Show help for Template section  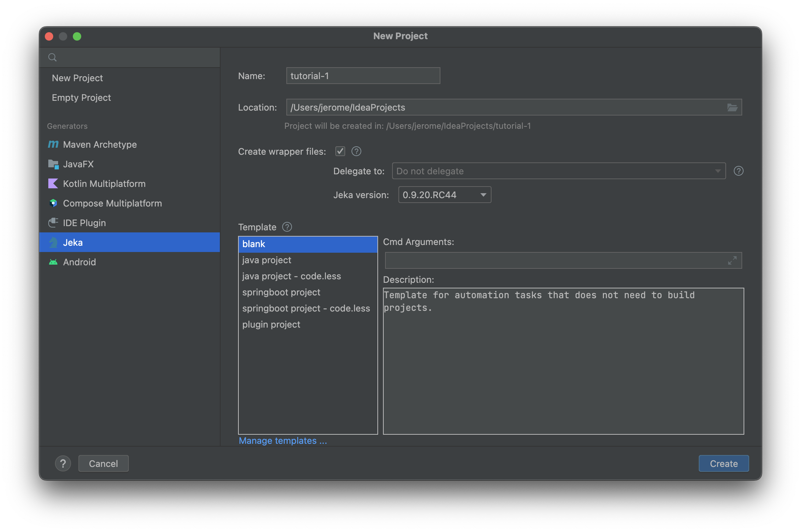287,227
